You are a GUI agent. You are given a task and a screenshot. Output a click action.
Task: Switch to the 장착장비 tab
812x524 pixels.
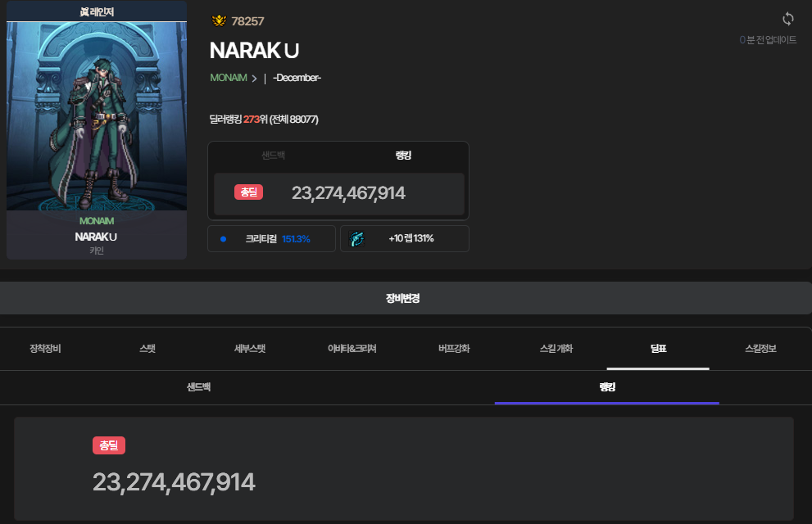46,349
